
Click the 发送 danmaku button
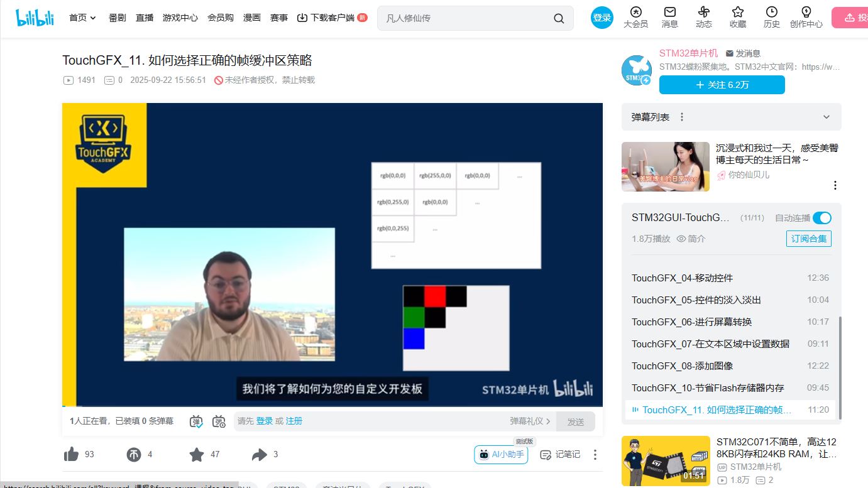point(576,421)
